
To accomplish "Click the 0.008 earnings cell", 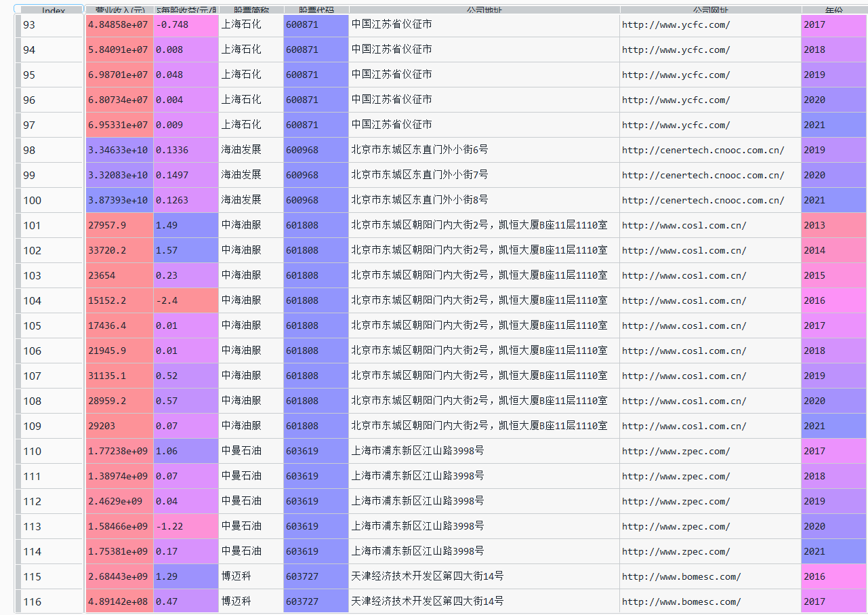I will click(x=186, y=49).
